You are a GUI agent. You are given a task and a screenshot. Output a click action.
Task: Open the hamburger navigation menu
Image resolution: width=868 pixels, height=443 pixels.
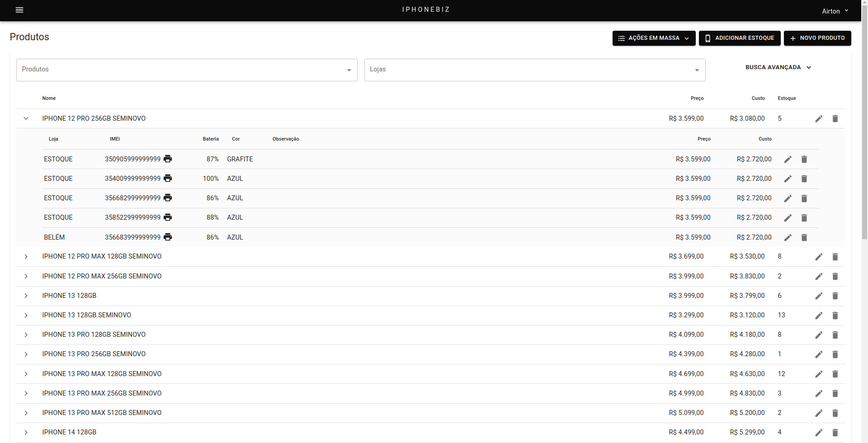click(x=19, y=10)
